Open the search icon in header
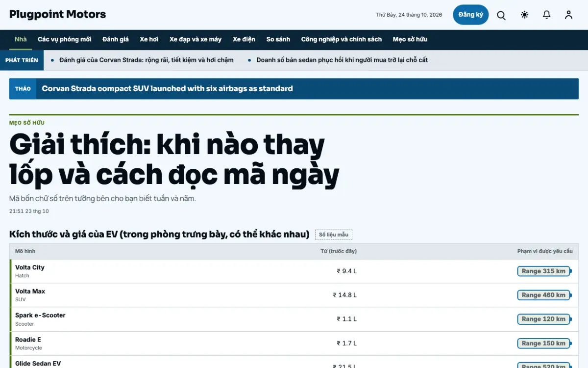 (501, 15)
